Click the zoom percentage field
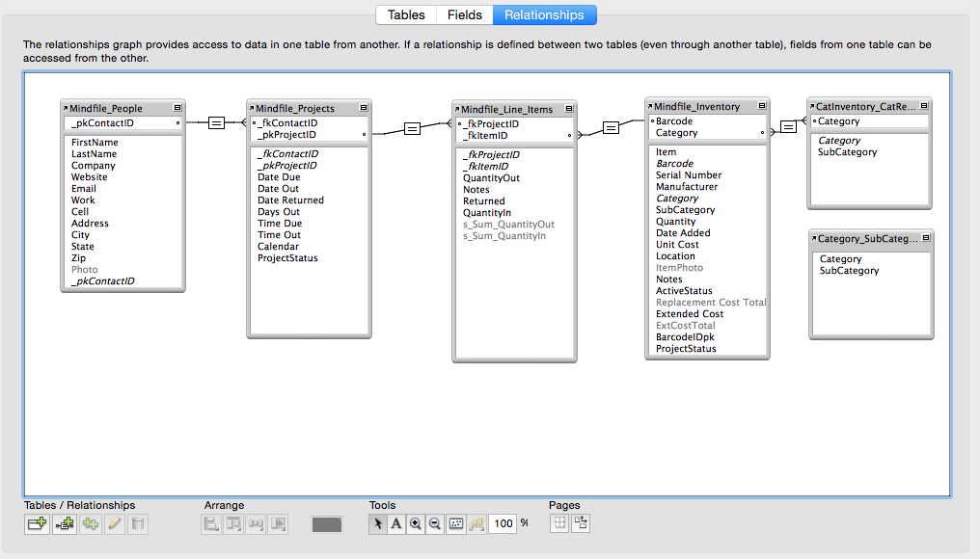Screen dimensions: 980x559 [x=504, y=523]
